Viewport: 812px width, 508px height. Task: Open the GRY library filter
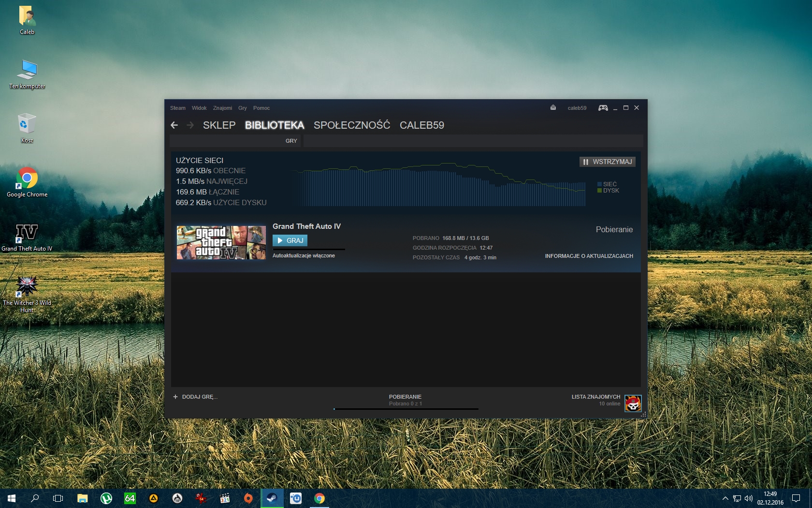coord(291,141)
